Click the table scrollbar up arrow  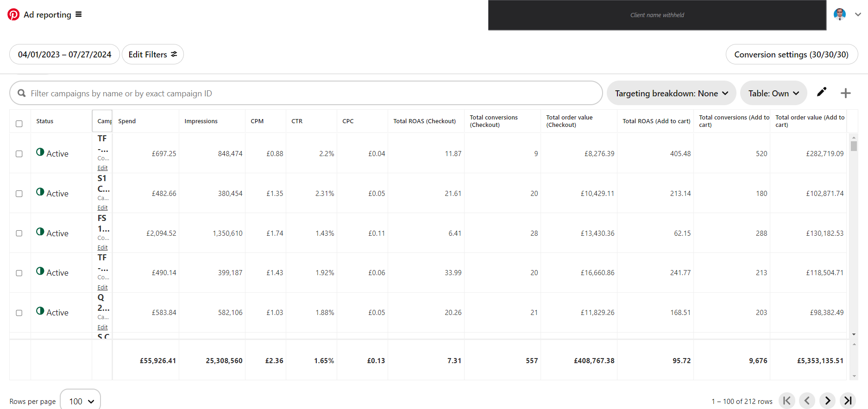(x=854, y=138)
